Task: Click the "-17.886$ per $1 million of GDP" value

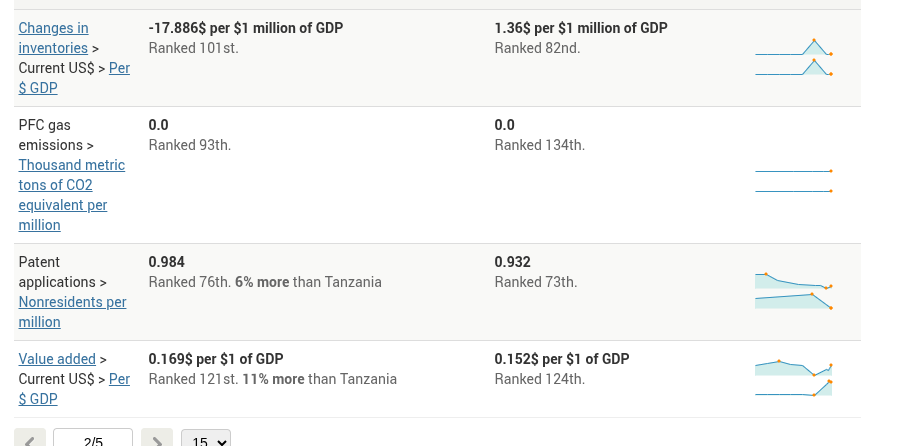Action: point(246,28)
